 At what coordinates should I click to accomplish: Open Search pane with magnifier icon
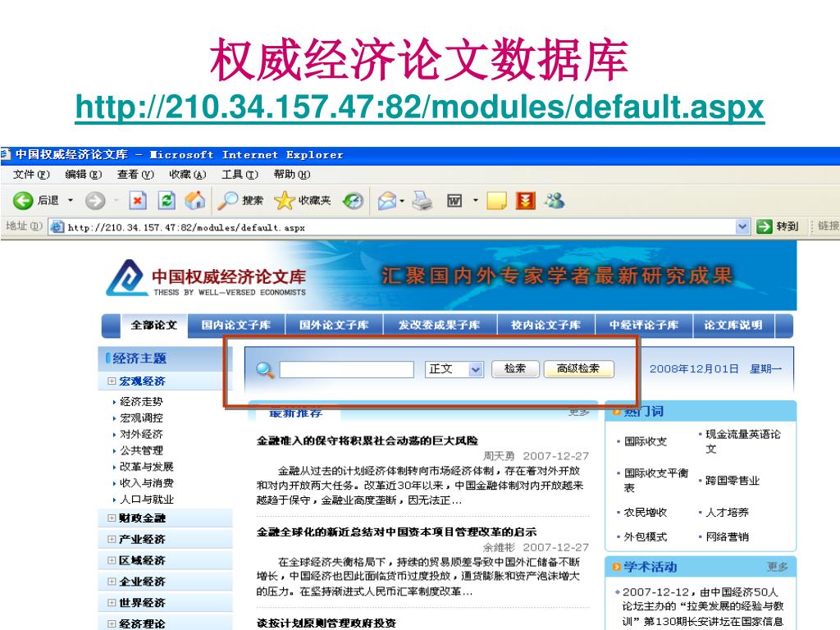pyautogui.click(x=228, y=201)
